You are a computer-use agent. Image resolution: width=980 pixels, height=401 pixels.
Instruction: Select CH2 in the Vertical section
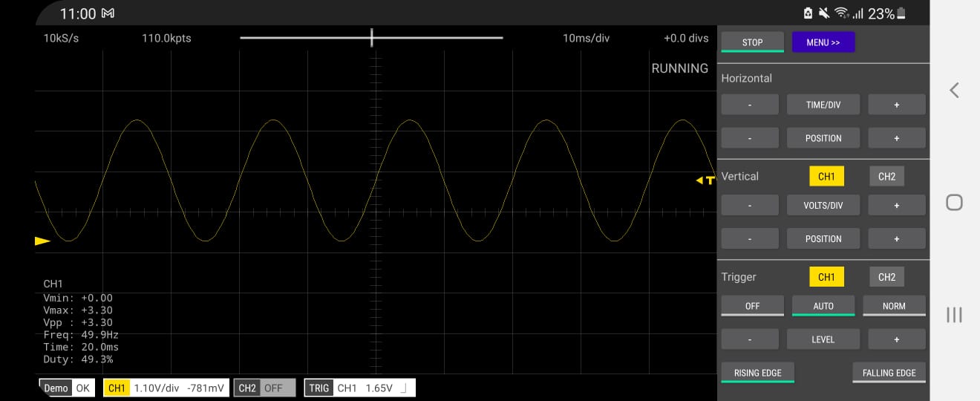886,177
